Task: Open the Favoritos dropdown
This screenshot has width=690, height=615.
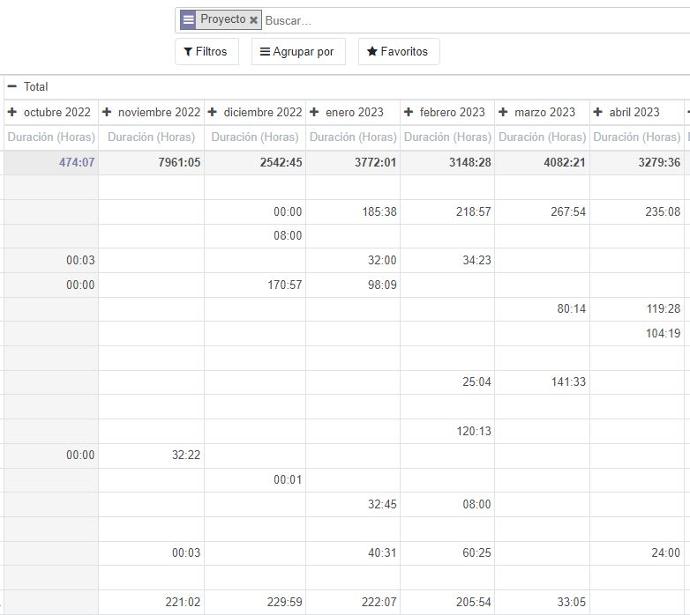Action: 398,51
